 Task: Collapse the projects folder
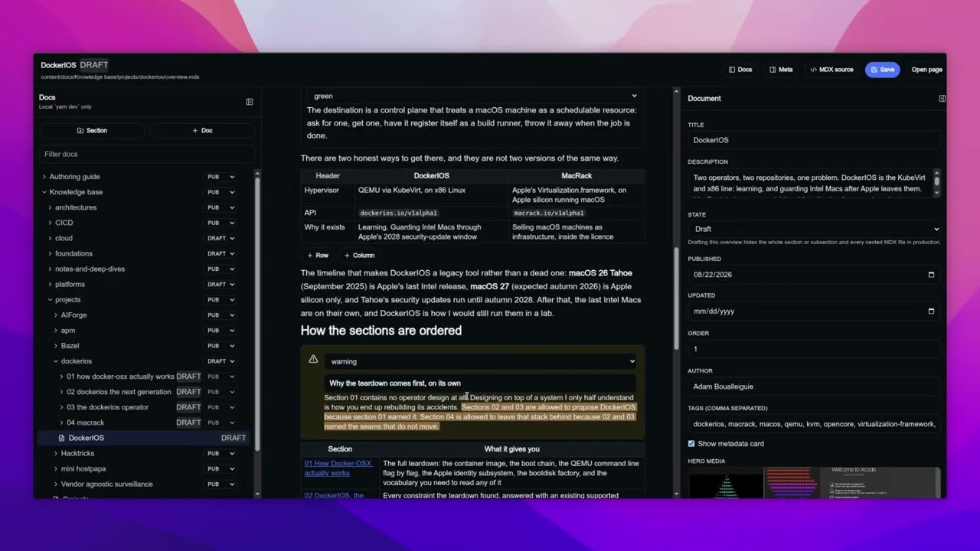(50, 300)
